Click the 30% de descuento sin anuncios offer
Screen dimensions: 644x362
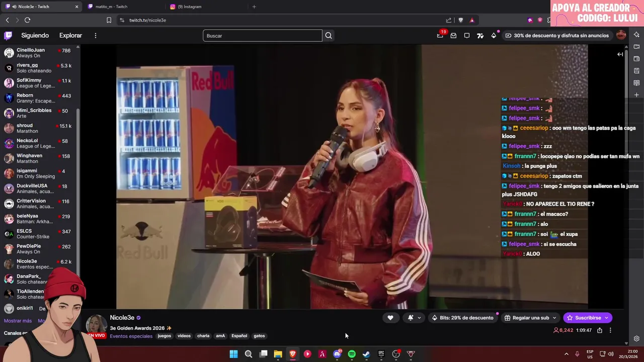point(557,36)
